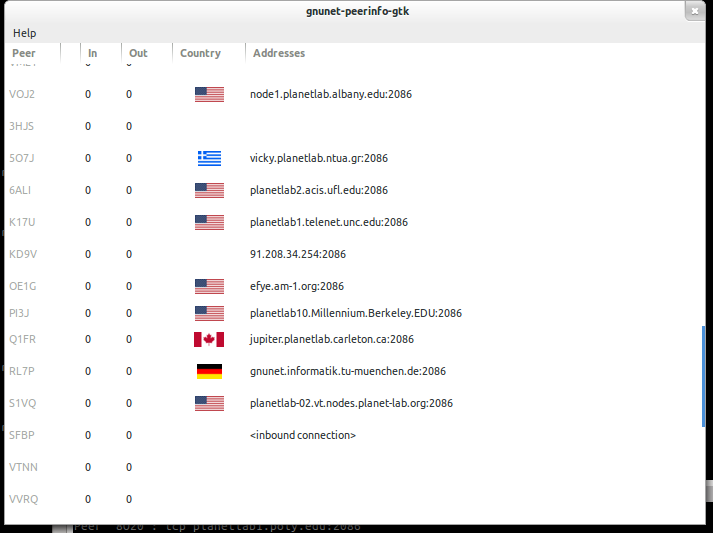Image resolution: width=713 pixels, height=533 pixels.
Task: Sort by the Peer column header
Action: pos(24,53)
